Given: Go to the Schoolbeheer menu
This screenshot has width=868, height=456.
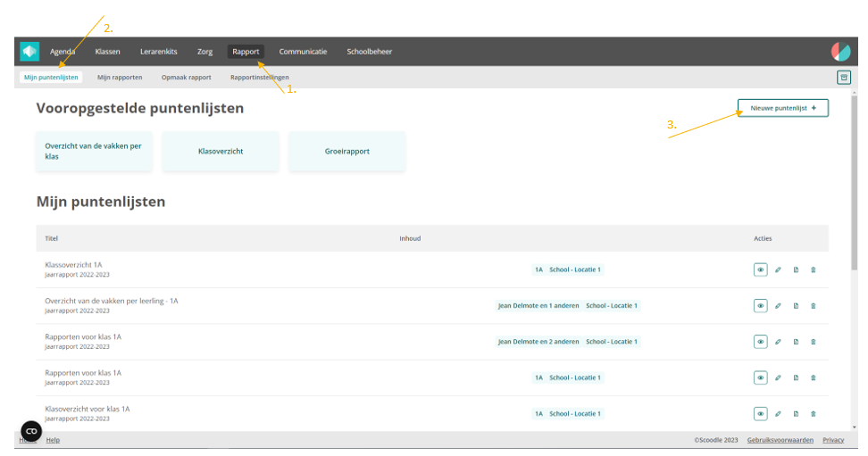Looking at the screenshot, I should [369, 52].
